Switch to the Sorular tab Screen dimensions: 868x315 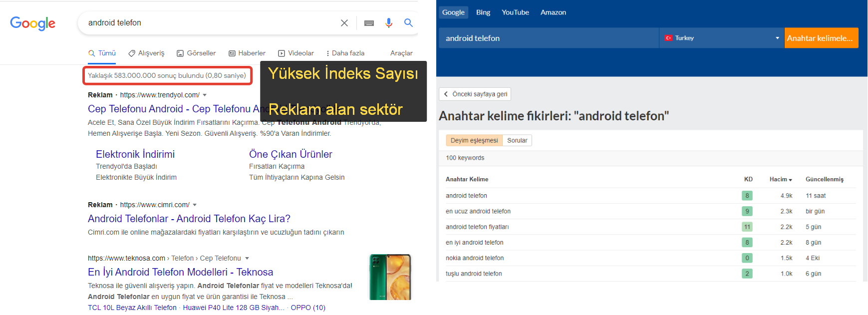click(517, 140)
